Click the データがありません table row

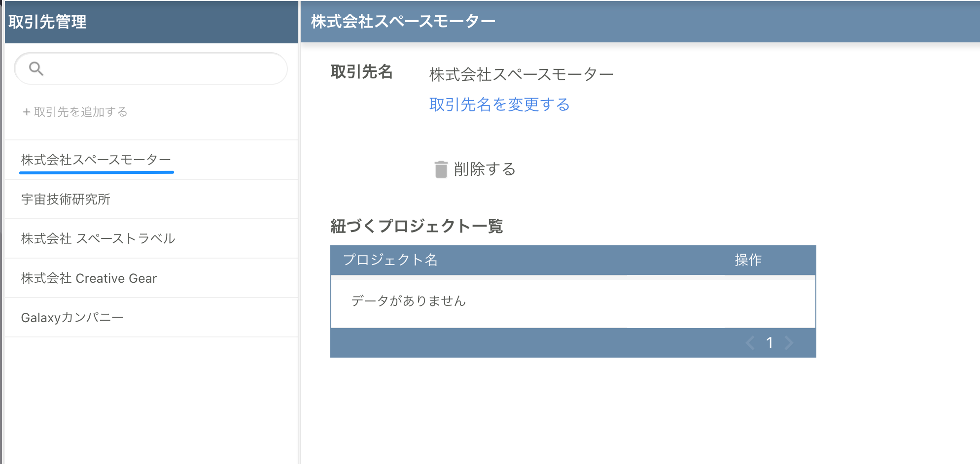pos(408,301)
